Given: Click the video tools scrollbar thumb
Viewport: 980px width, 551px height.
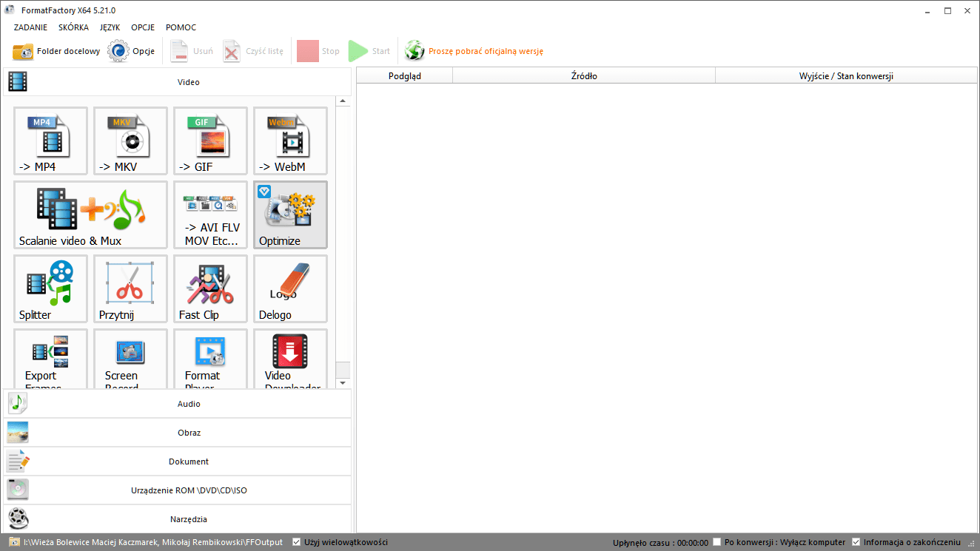Looking at the screenshot, I should (x=342, y=370).
